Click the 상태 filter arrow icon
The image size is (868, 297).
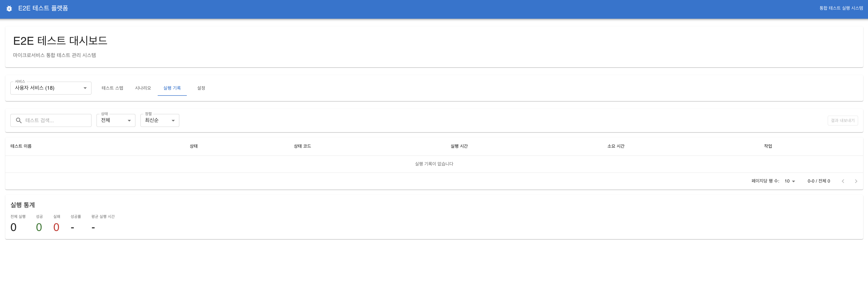pos(129,121)
